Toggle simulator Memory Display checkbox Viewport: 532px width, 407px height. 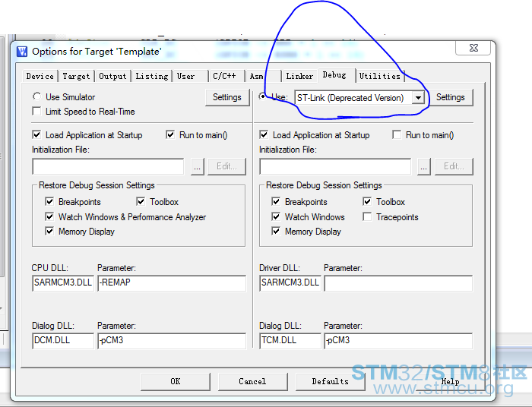click(x=49, y=231)
